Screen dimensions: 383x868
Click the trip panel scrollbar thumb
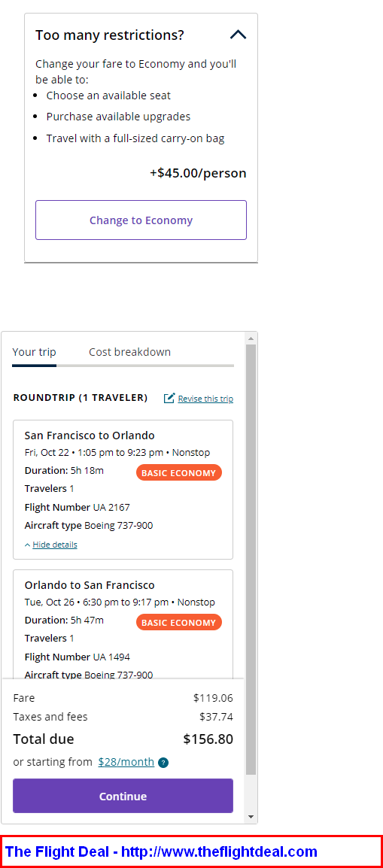251,559
